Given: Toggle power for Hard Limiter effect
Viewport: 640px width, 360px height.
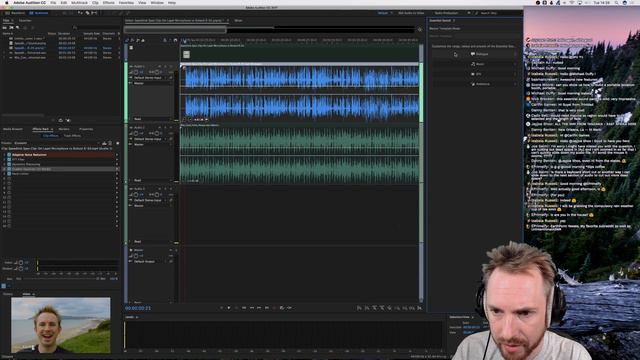Looking at the screenshot, I should 9,173.
